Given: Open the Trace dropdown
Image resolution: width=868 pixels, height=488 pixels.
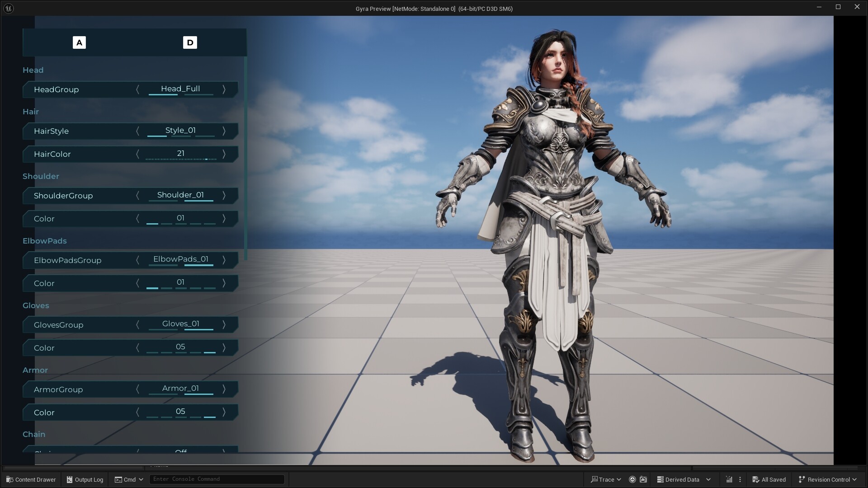Looking at the screenshot, I should (606, 479).
